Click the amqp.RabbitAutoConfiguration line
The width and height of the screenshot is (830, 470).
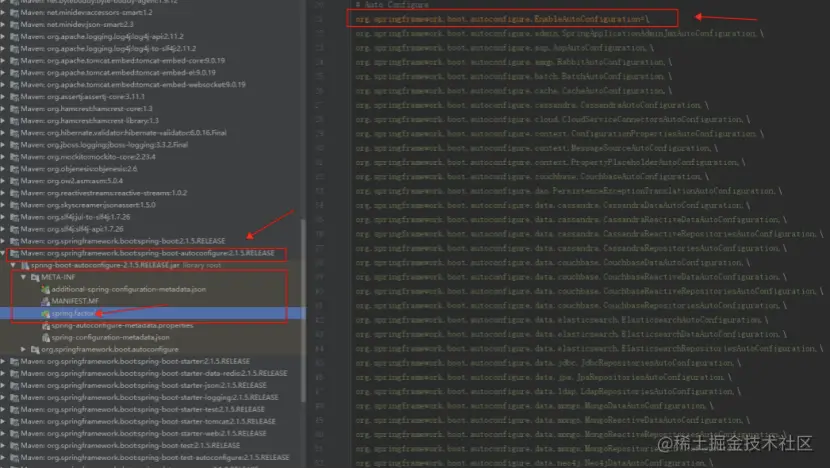pos(513,62)
